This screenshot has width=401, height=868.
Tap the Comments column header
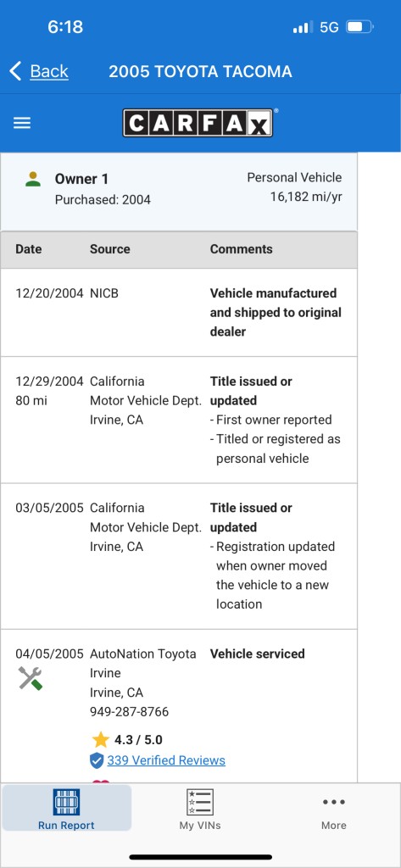pyautogui.click(x=241, y=249)
